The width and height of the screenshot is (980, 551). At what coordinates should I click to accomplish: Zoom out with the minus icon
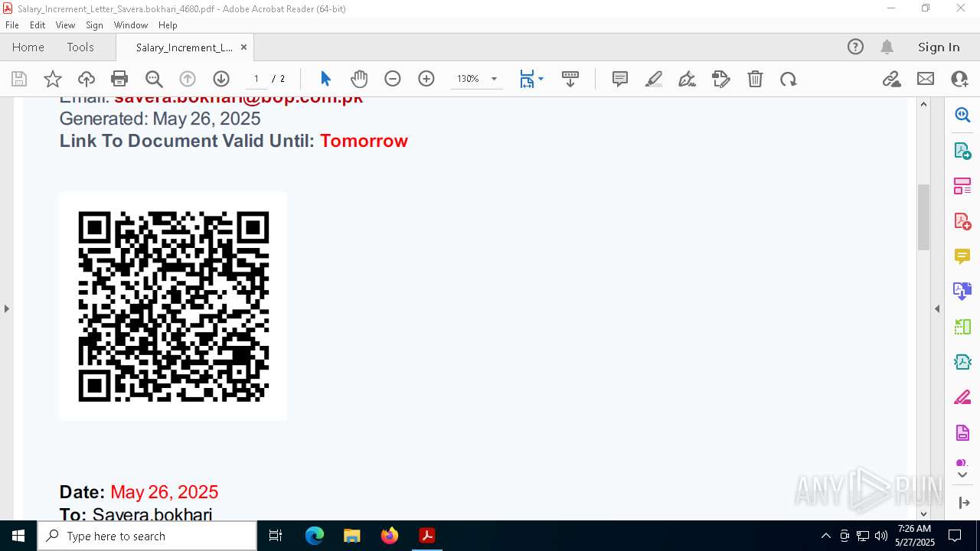(393, 79)
